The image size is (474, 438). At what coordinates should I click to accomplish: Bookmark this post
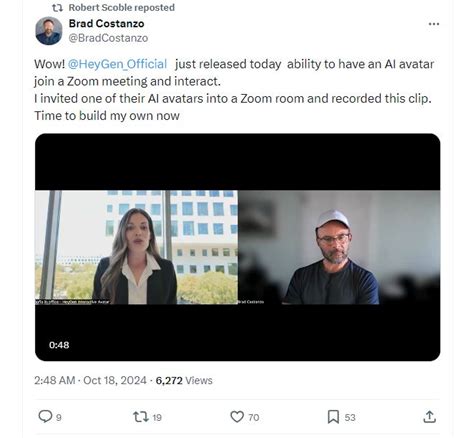pyautogui.click(x=333, y=417)
